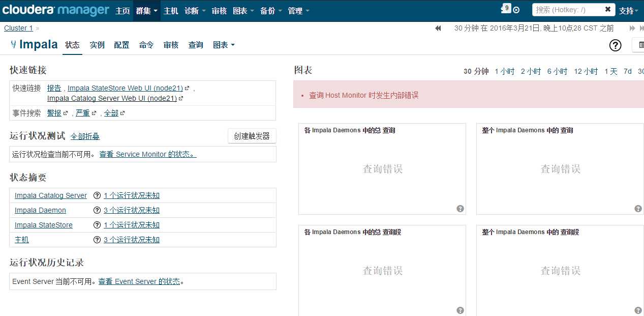
Task: Open the Impala StateStore link
Action: click(x=44, y=225)
